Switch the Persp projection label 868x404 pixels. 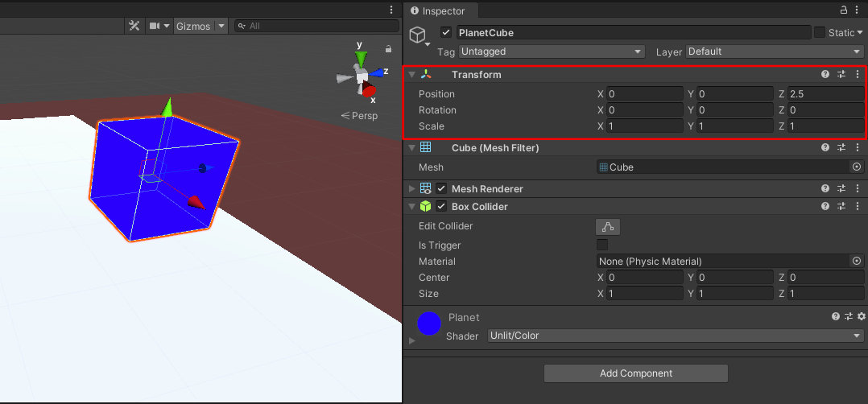tap(359, 116)
